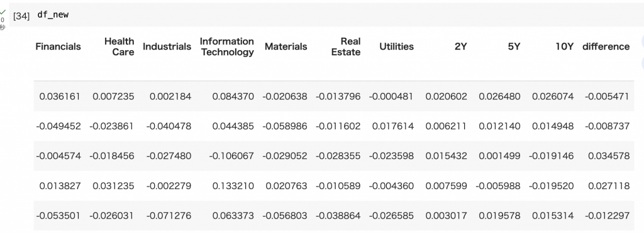644x233 pixels.
Task: Select the 10Y column header
Action: point(564,46)
